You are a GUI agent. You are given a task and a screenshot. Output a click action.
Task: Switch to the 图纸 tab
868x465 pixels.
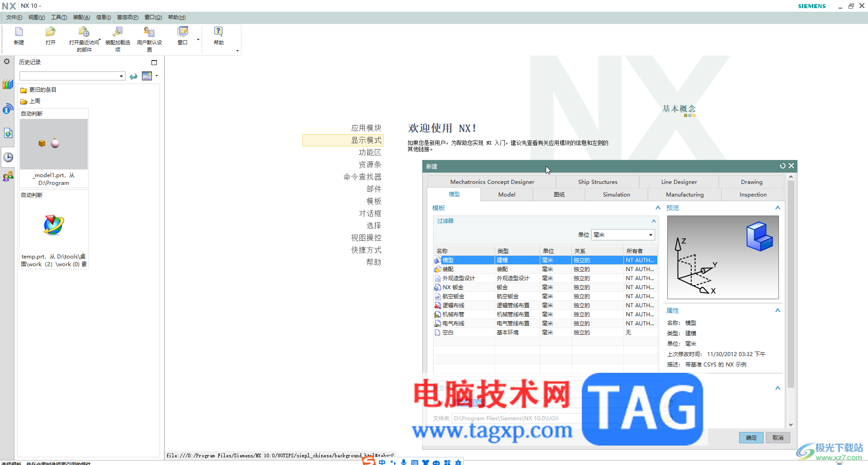pyautogui.click(x=559, y=195)
